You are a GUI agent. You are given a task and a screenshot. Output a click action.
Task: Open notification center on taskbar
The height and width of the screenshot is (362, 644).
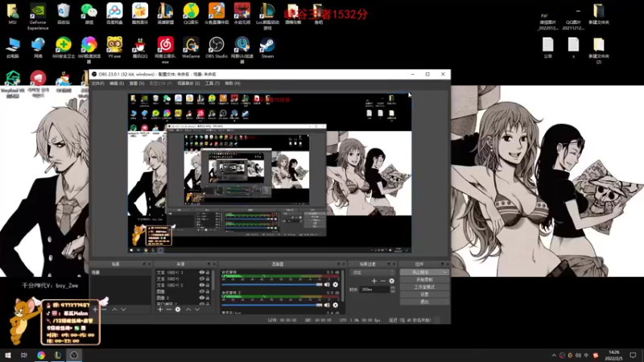pyautogui.click(x=633, y=355)
